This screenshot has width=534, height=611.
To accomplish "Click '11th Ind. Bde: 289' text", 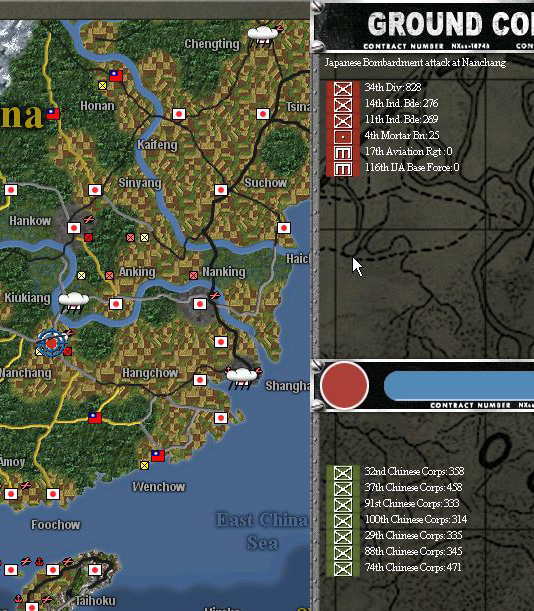I will tap(401, 119).
